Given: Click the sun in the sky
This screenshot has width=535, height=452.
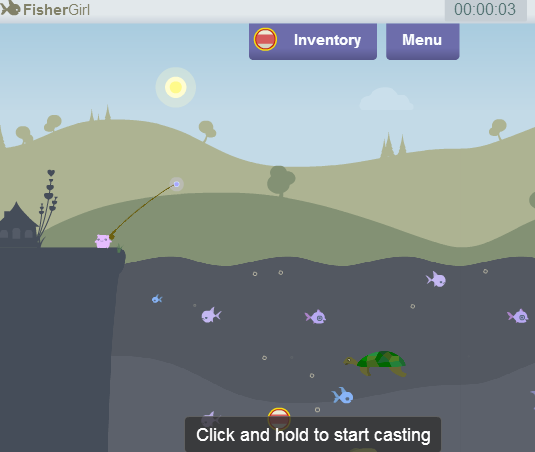Looking at the screenshot, I should click(176, 87).
